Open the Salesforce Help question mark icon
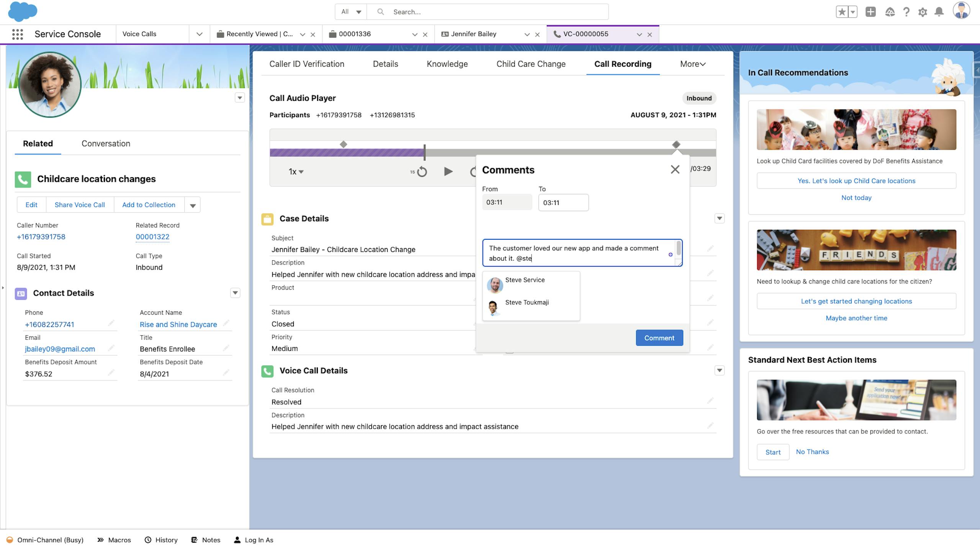Screen dimensions: 980x549 click(x=906, y=12)
